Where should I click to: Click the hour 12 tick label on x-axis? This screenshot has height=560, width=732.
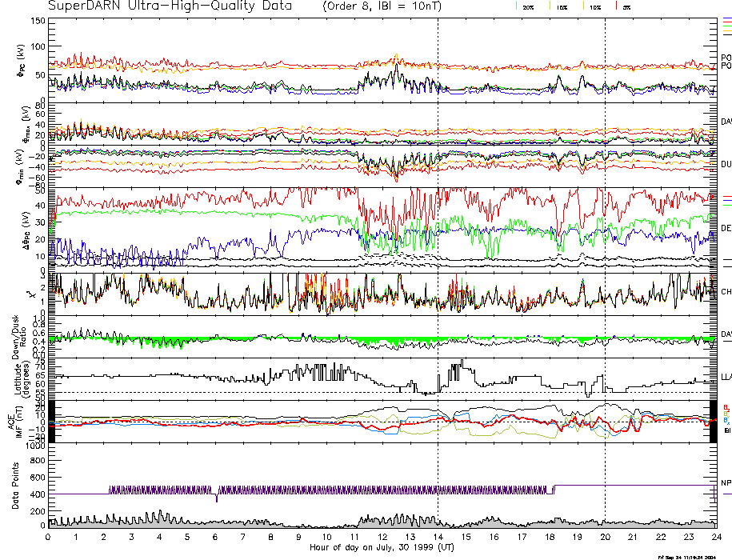(x=382, y=537)
